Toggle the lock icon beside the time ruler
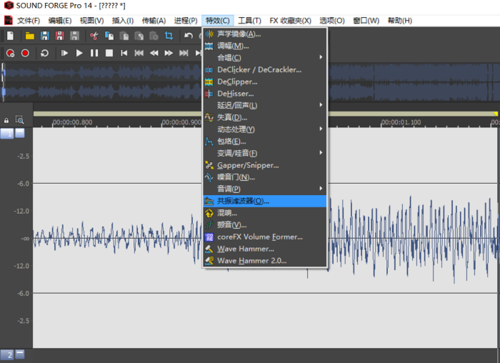Image resolution: width=500 pixels, height=363 pixels. point(6,120)
